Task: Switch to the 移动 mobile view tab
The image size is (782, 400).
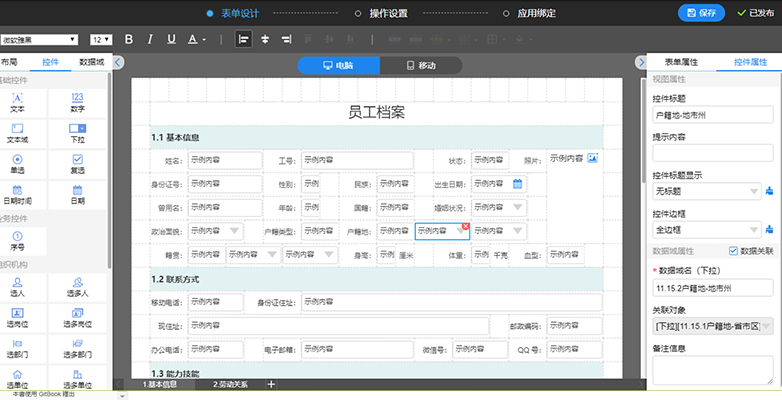Action: coord(421,65)
